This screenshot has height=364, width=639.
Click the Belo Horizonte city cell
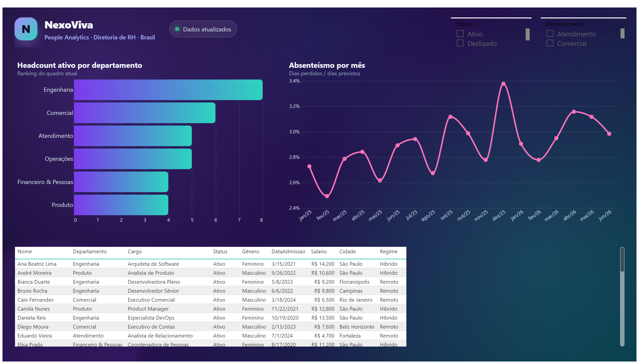tap(357, 327)
